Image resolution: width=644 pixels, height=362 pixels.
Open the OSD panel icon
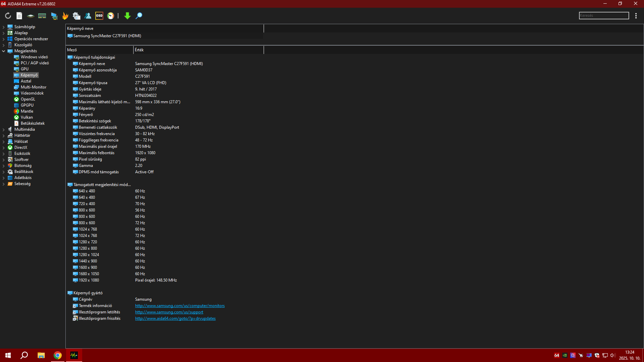99,16
